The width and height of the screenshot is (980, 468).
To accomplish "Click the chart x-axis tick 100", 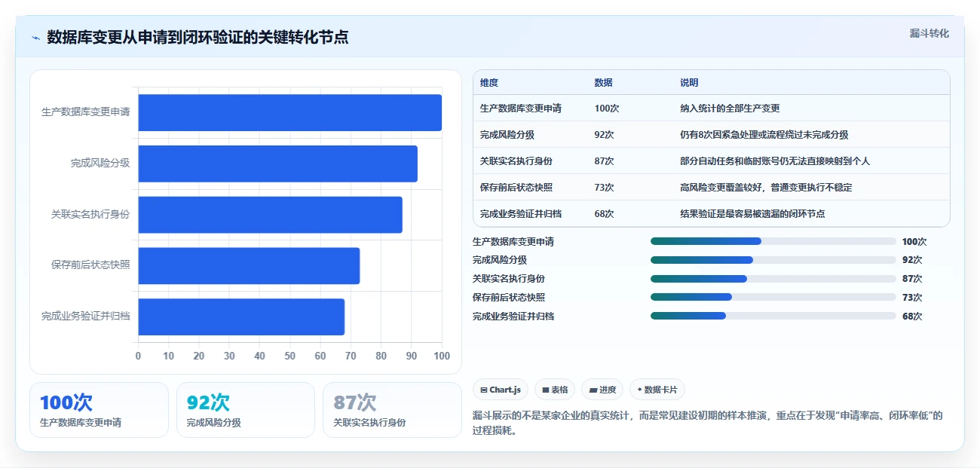I will tap(442, 356).
